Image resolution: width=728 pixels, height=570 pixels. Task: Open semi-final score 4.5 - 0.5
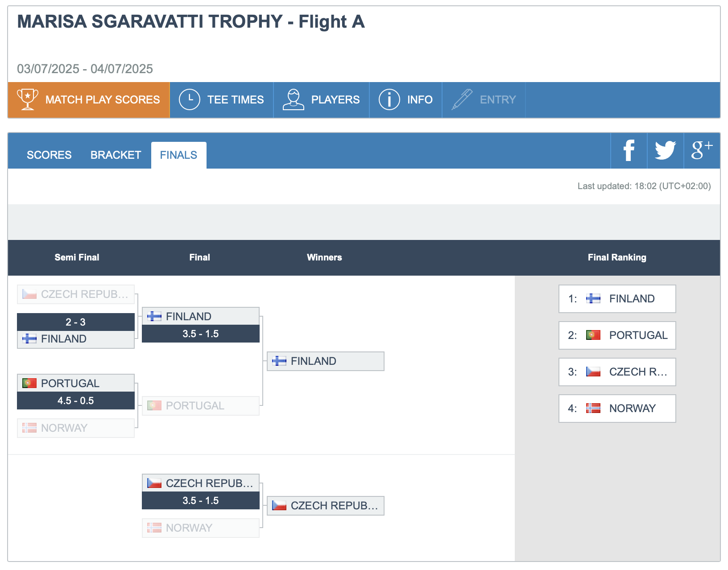click(x=76, y=401)
